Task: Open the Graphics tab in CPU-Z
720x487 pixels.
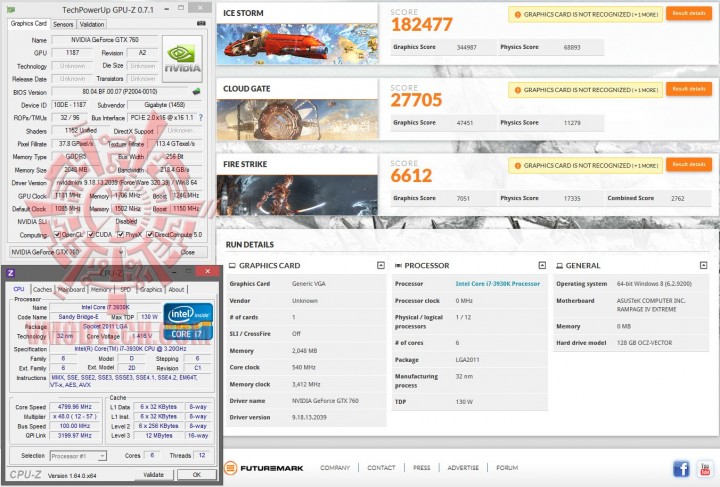Action: coord(151,290)
